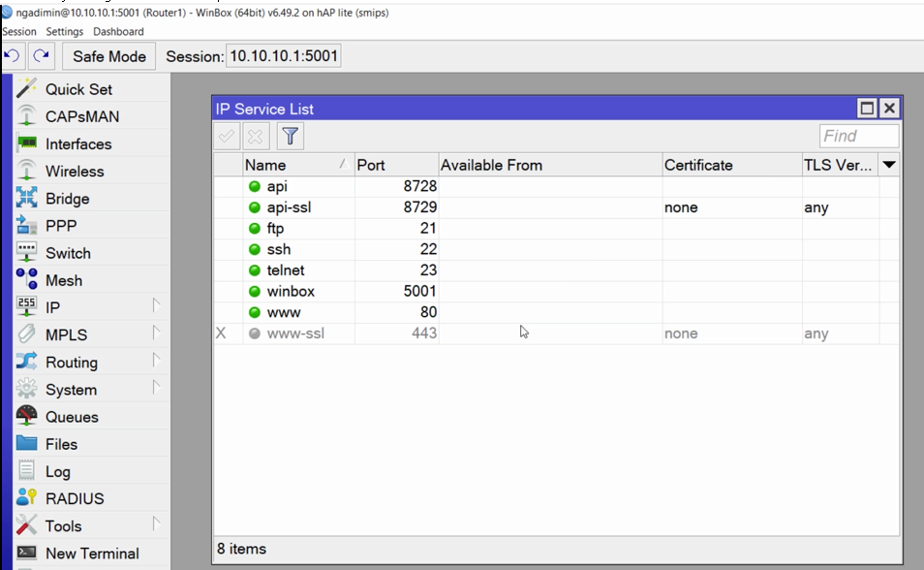The image size is (924, 570).
Task: Expand the MPLS submenu arrow
Action: (x=156, y=332)
